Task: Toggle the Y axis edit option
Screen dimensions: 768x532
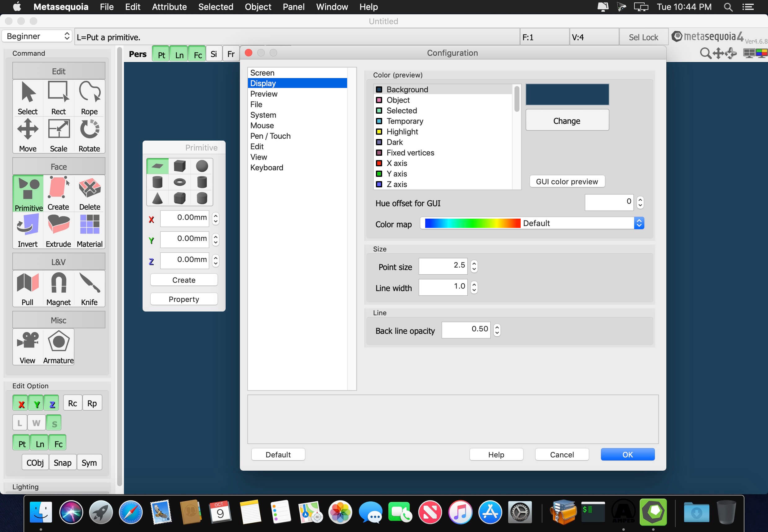Action: point(37,402)
